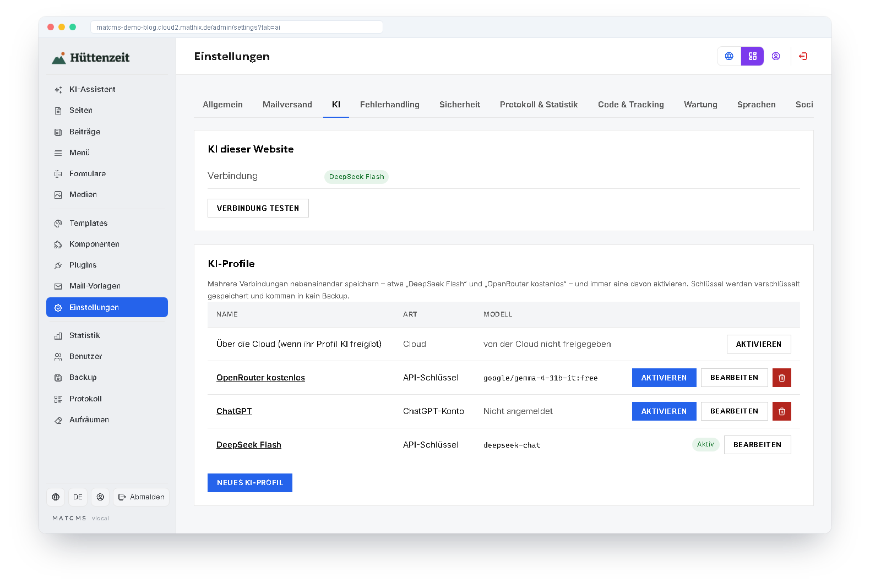
Task: Click the purple dashboard icon in header
Action: [x=752, y=56]
